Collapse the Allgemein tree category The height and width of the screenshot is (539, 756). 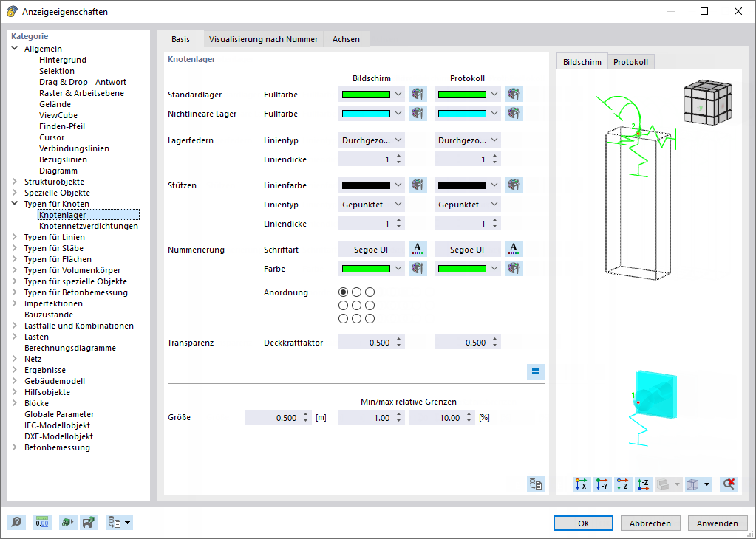(15, 49)
